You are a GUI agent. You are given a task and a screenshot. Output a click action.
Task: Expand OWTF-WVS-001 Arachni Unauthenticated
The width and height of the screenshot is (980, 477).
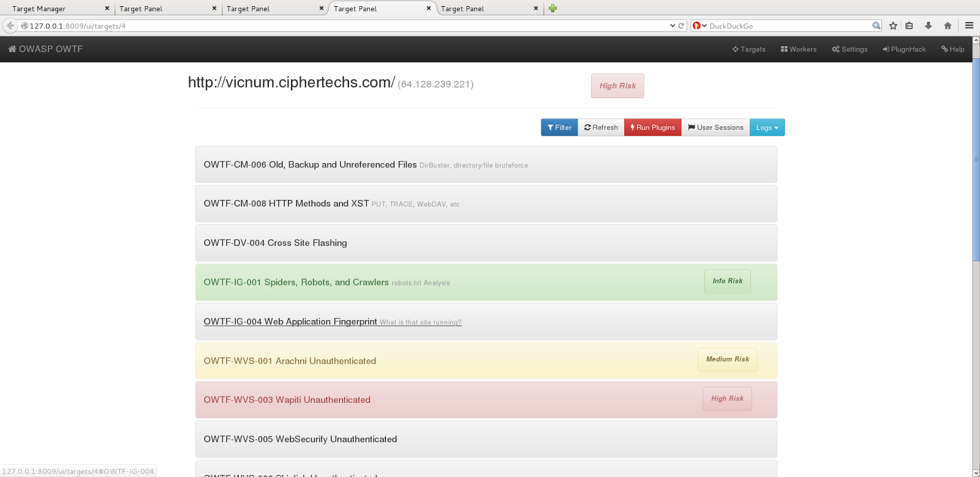[x=486, y=361]
